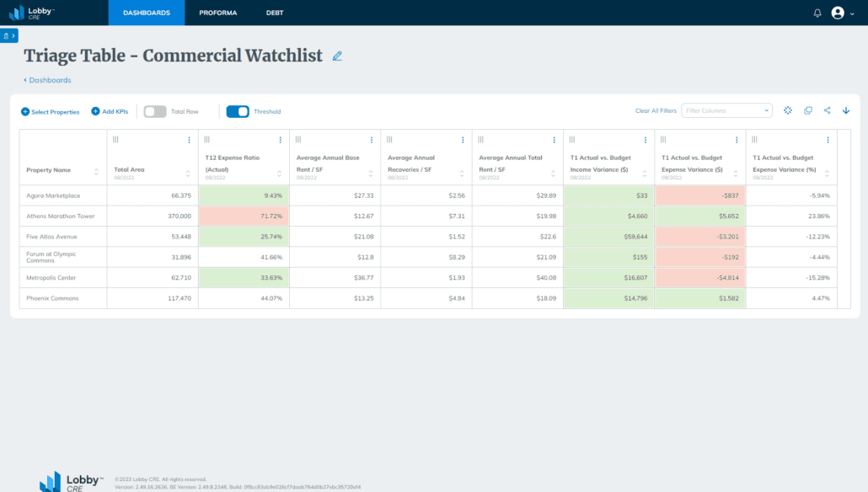Enable the Total Row toggle
This screenshot has height=492, width=868.
tap(154, 110)
